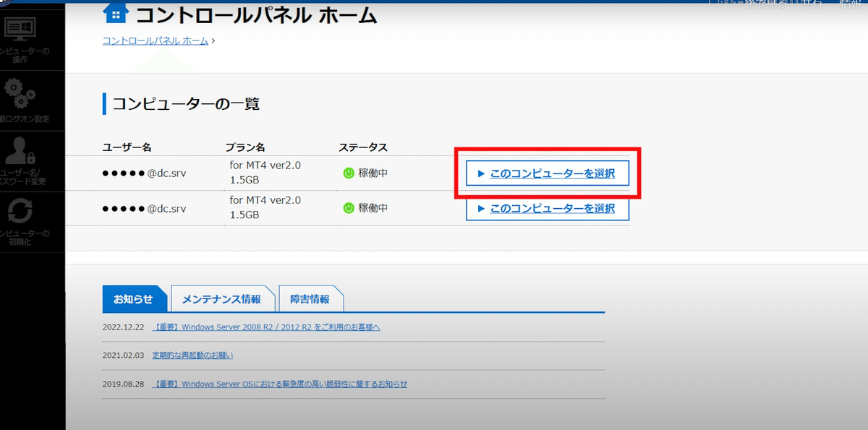Follow the コントロールパネル ホーム breadcrumb link
This screenshot has width=868, height=430.
pyautogui.click(x=156, y=41)
